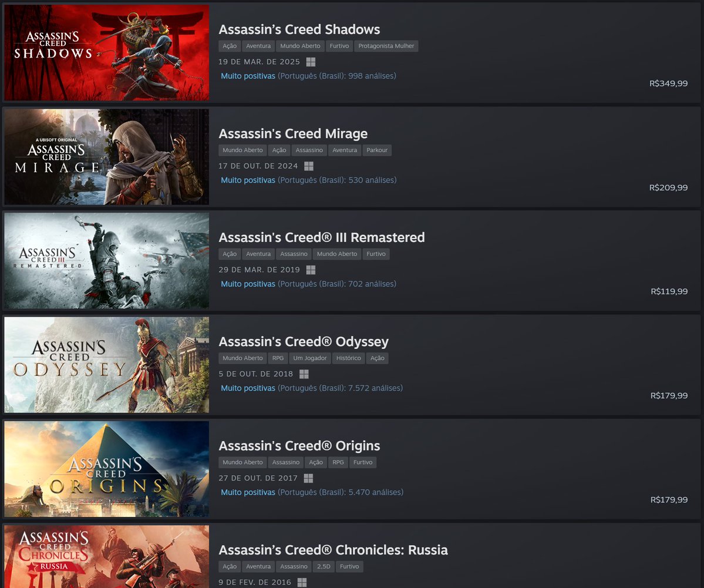The image size is (704, 588).
Task: Click Windows icon beside 9 DE FEV. DE 2016
Action: tap(302, 583)
